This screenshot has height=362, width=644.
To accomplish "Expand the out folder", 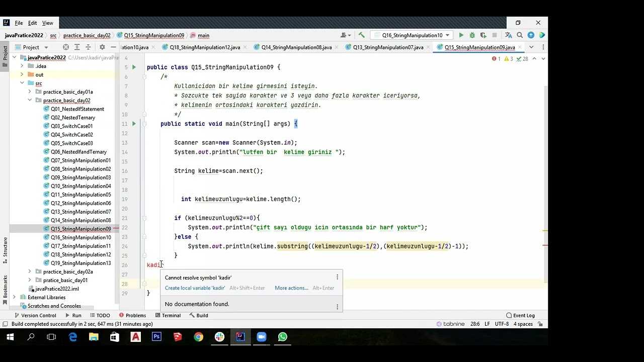I will click(x=22, y=74).
